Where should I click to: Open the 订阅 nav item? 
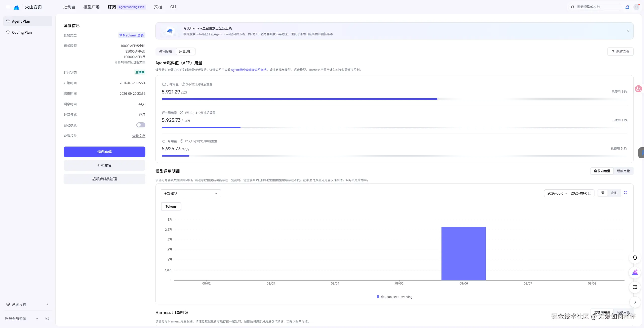click(112, 7)
